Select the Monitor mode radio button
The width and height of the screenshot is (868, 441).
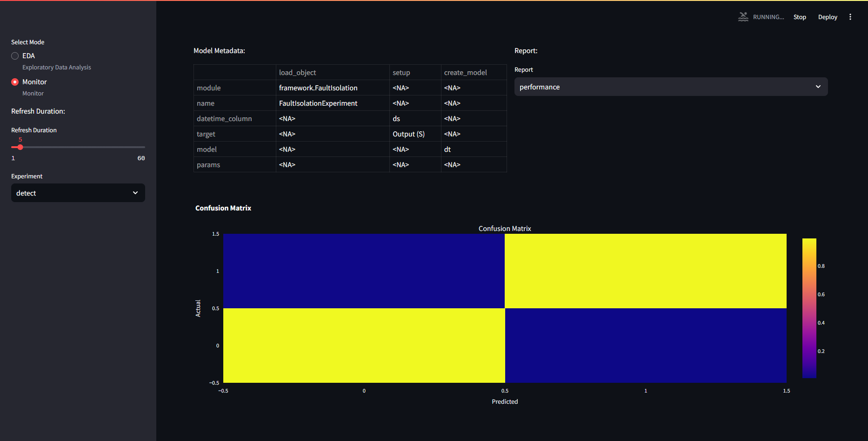coord(15,82)
